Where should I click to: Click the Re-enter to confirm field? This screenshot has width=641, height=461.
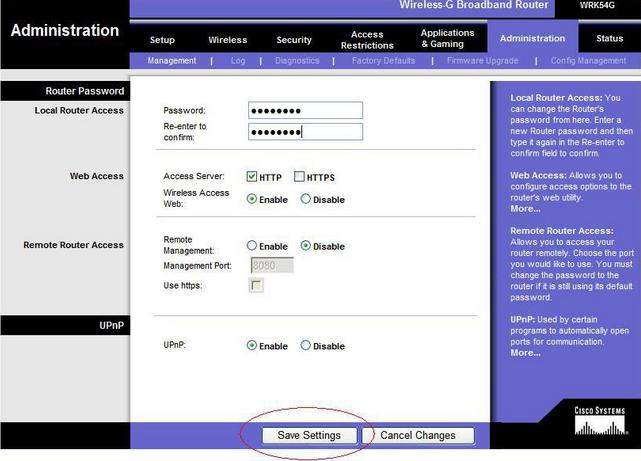[305, 132]
